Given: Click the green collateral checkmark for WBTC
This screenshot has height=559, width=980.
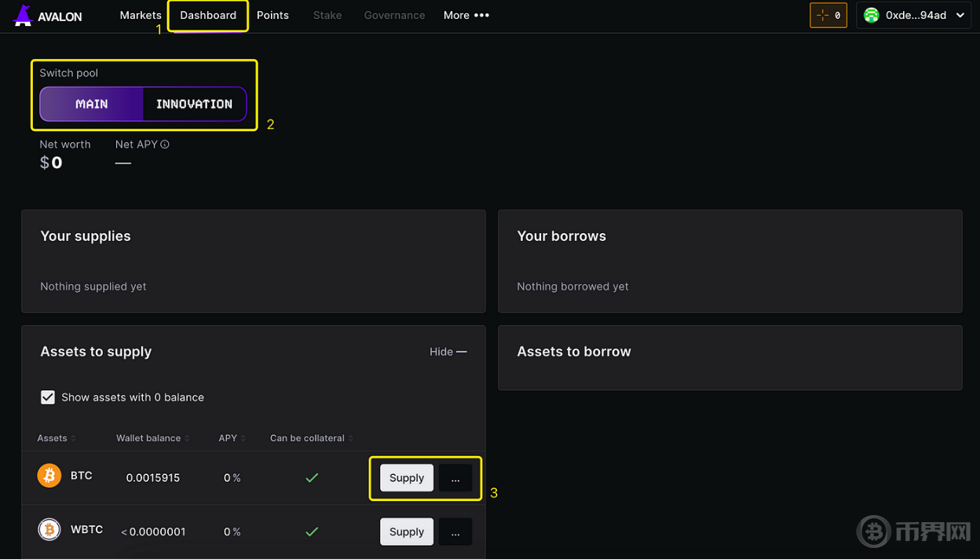Looking at the screenshot, I should click(312, 531).
